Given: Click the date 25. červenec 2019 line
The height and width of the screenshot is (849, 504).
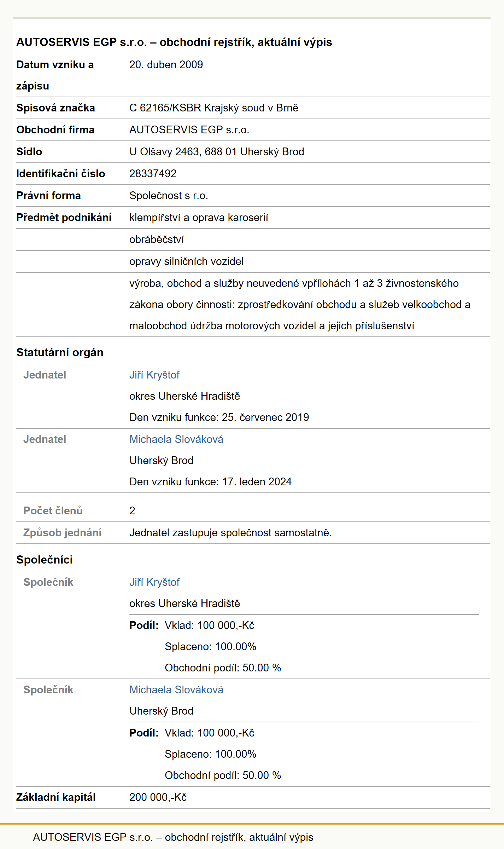Looking at the screenshot, I should (219, 417).
